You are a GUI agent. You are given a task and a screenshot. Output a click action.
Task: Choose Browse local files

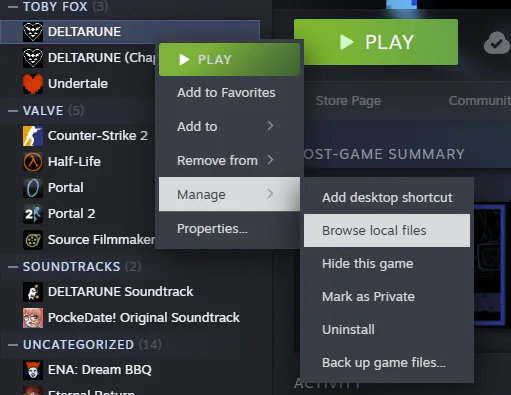pos(387,231)
